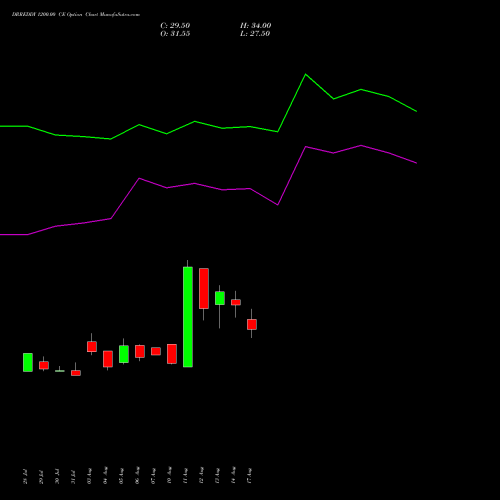Click the closing price value C: 29.50
500x500 pixels.
coord(175,26)
